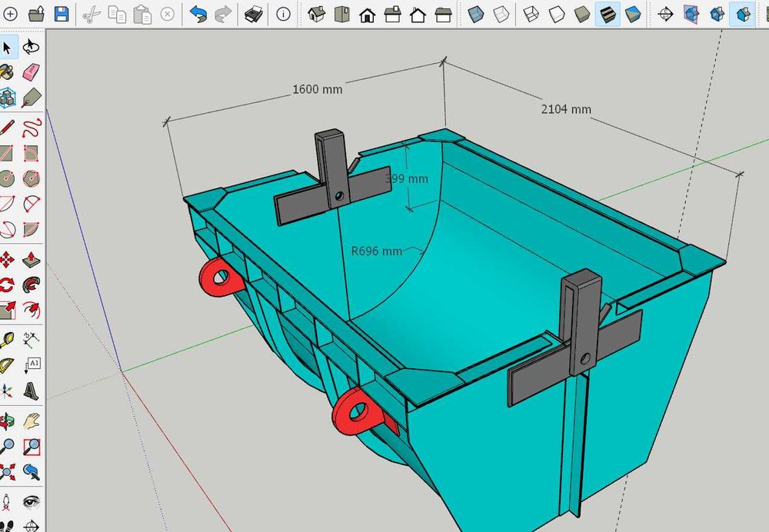Pick the Protractor tool

7,365
